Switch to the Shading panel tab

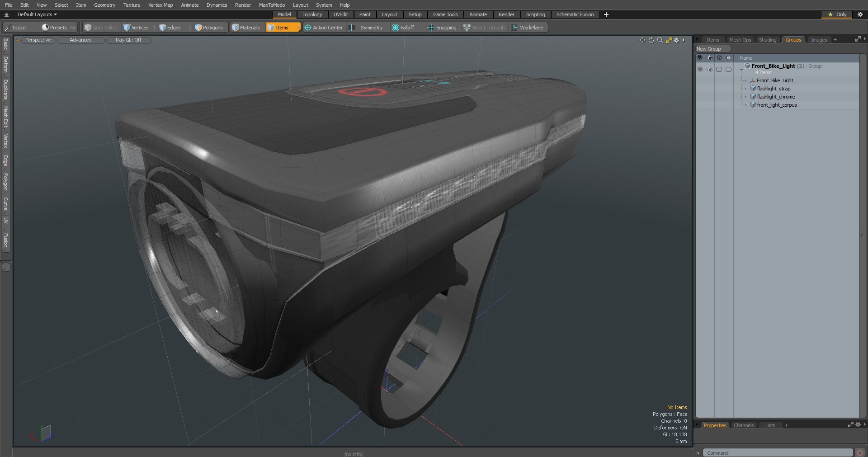click(768, 40)
